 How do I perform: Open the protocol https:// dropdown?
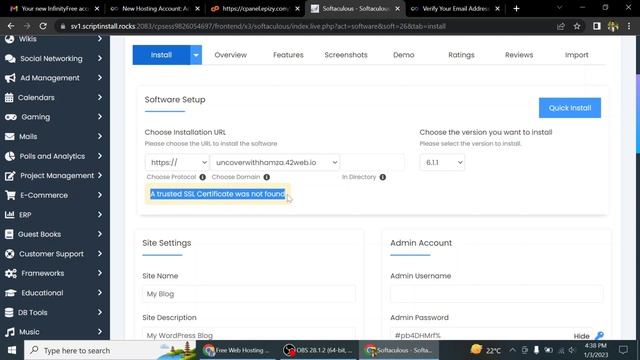pos(177,162)
